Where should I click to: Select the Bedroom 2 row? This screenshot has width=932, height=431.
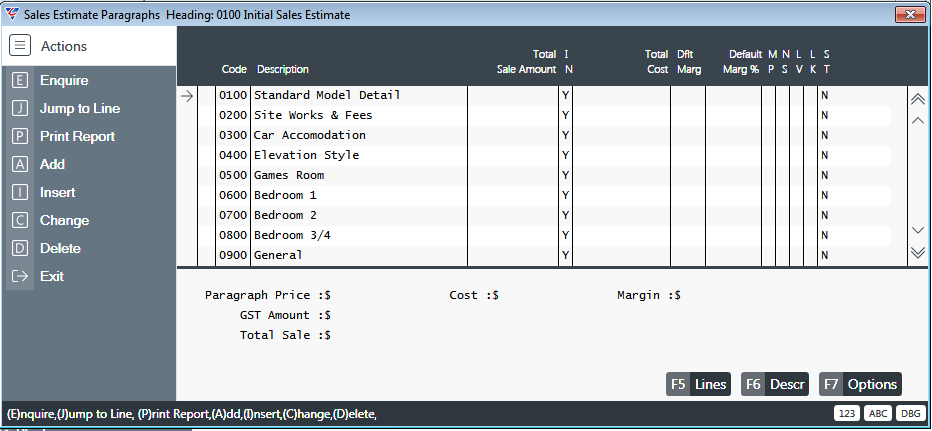point(544,215)
